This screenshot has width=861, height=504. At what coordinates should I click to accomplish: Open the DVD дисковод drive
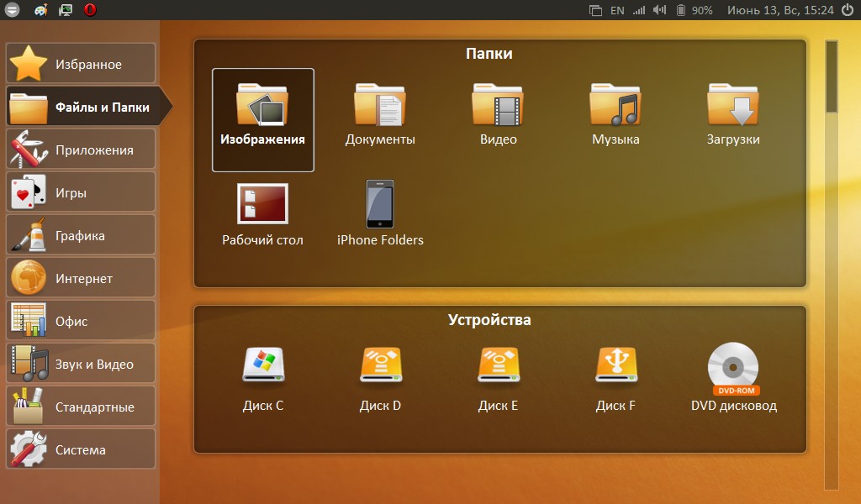click(x=733, y=378)
